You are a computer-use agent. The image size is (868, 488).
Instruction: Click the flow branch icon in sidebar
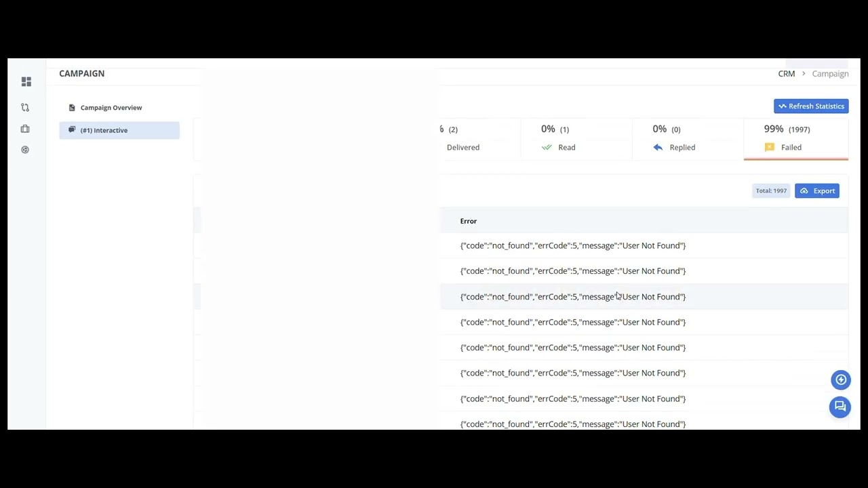[x=25, y=107]
